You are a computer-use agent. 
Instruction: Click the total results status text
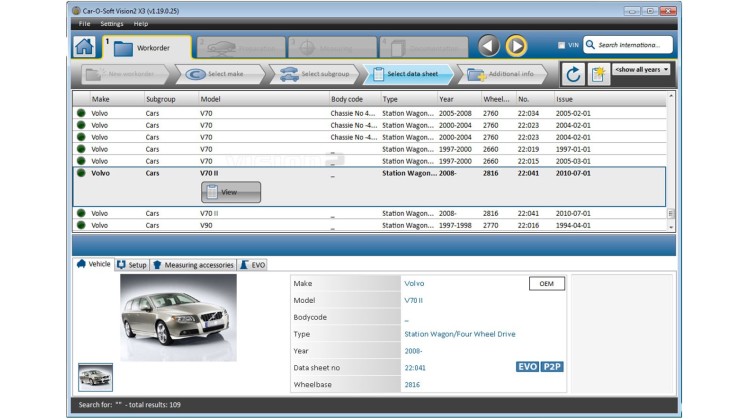tap(130, 405)
